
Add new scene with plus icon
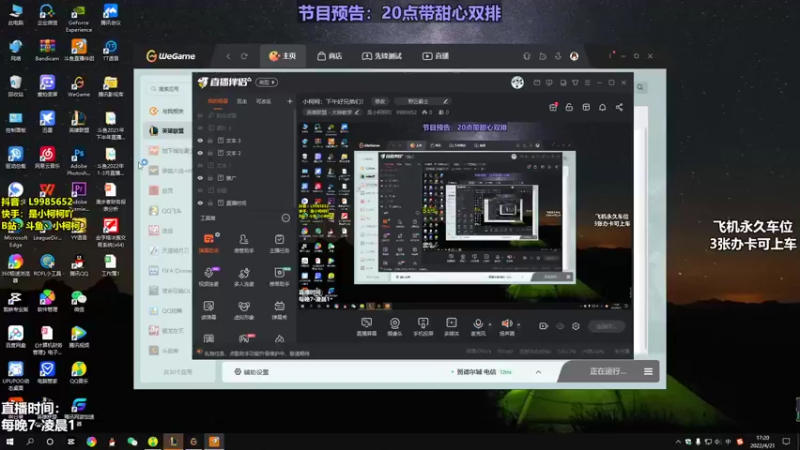[x=290, y=102]
